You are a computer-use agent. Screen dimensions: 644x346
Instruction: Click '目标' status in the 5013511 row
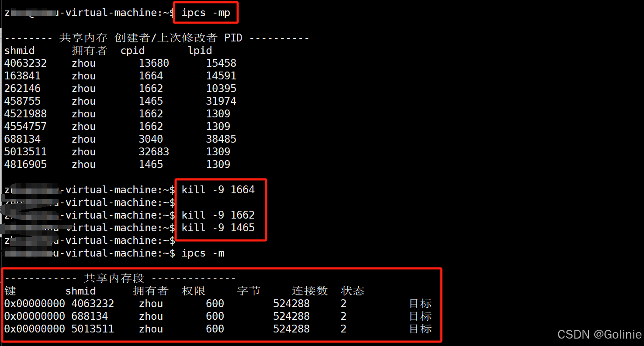click(x=420, y=329)
